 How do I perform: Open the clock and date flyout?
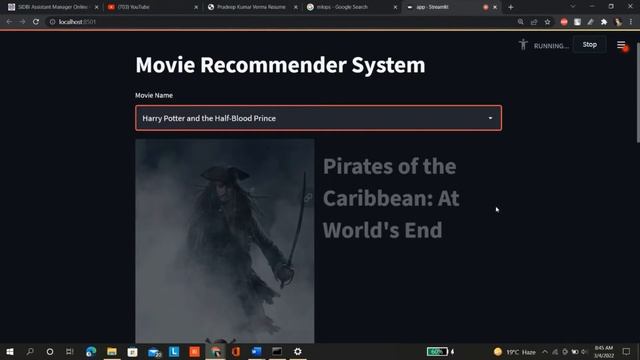(604, 352)
